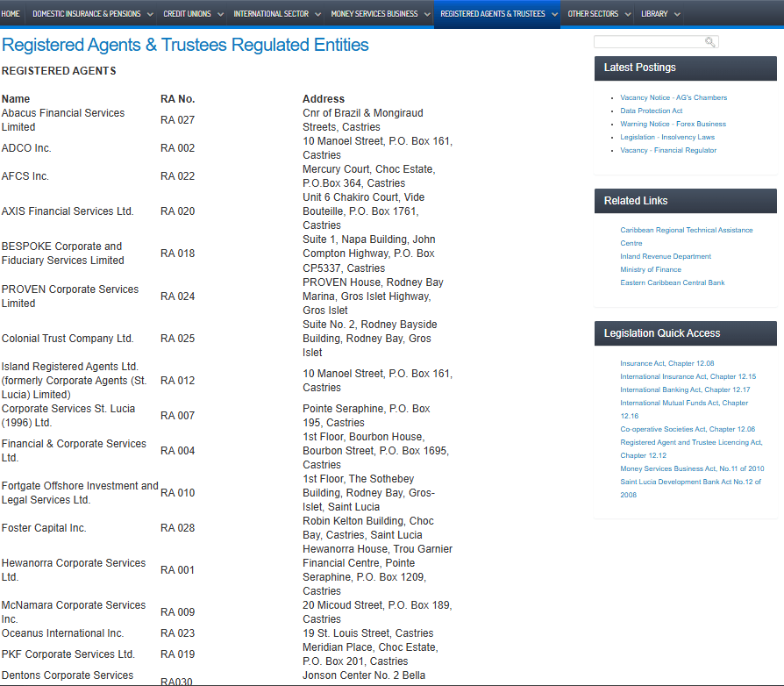Select Corporate Services St. Lucia (1996) Ltd.

68,416
